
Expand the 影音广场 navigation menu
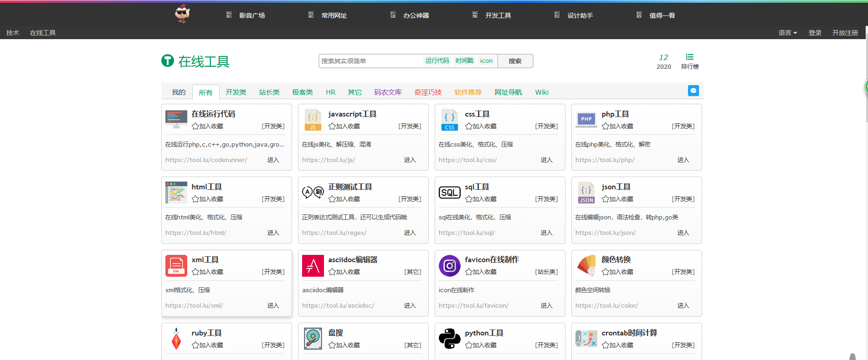tap(252, 15)
